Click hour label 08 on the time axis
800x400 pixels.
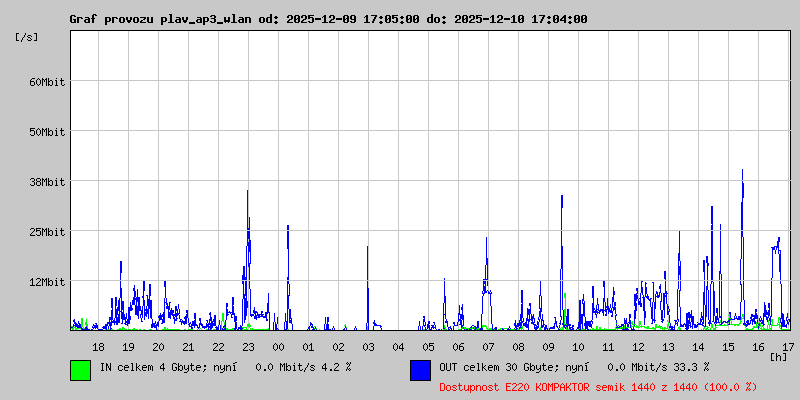(518, 347)
